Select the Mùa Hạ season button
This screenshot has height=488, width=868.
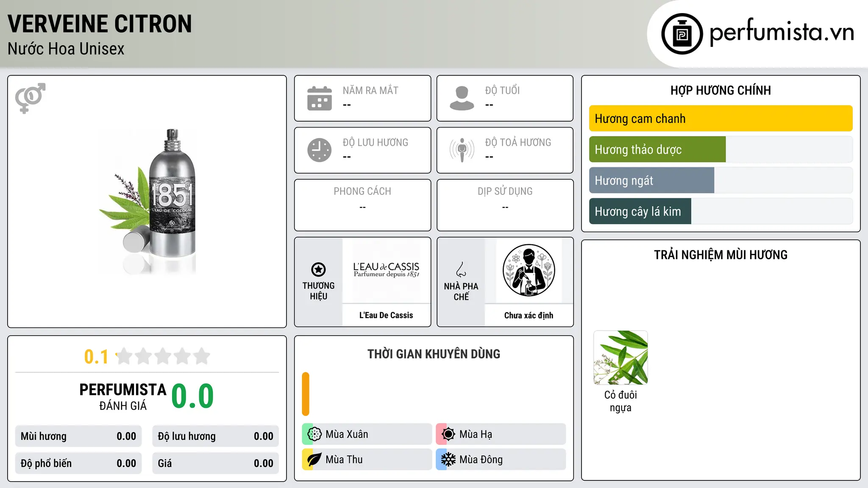coord(501,434)
